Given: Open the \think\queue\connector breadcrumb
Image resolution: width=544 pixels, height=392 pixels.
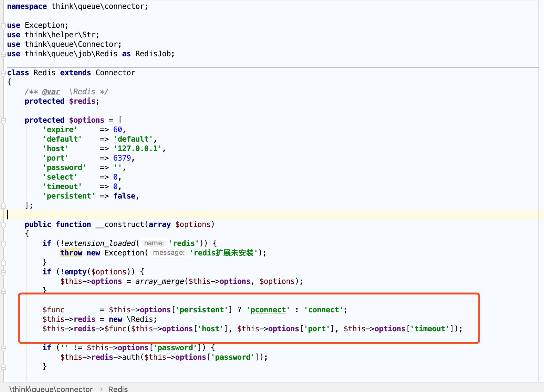Looking at the screenshot, I should click(x=51, y=388).
